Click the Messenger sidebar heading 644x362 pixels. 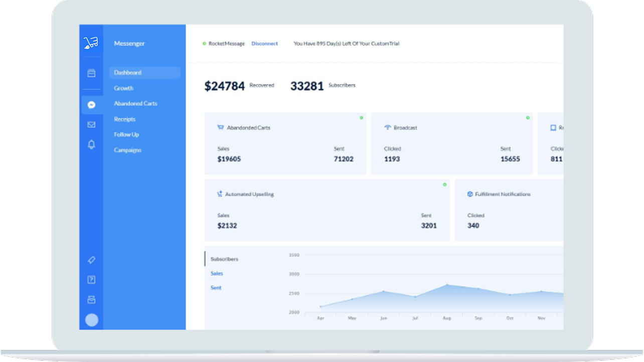[129, 44]
